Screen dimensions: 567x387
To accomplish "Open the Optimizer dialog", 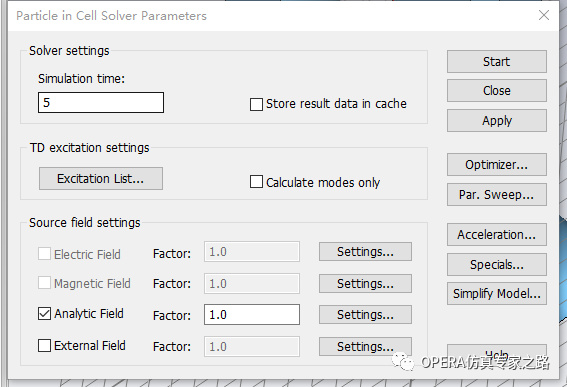I will [496, 165].
